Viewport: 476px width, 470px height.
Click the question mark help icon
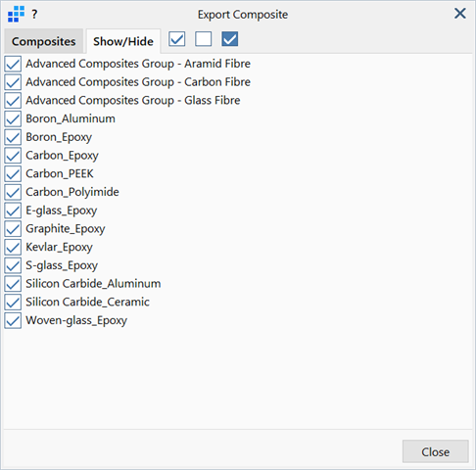tap(34, 15)
